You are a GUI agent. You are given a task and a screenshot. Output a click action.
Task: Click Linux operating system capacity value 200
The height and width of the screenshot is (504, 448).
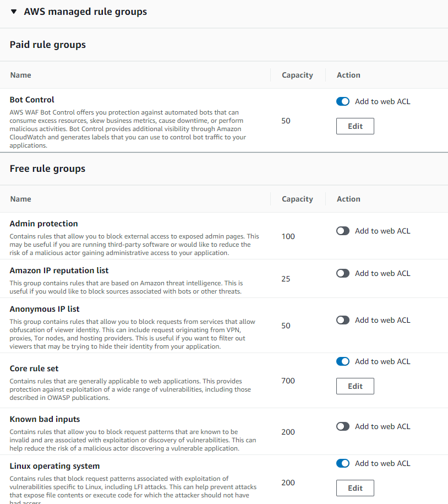[x=288, y=483]
